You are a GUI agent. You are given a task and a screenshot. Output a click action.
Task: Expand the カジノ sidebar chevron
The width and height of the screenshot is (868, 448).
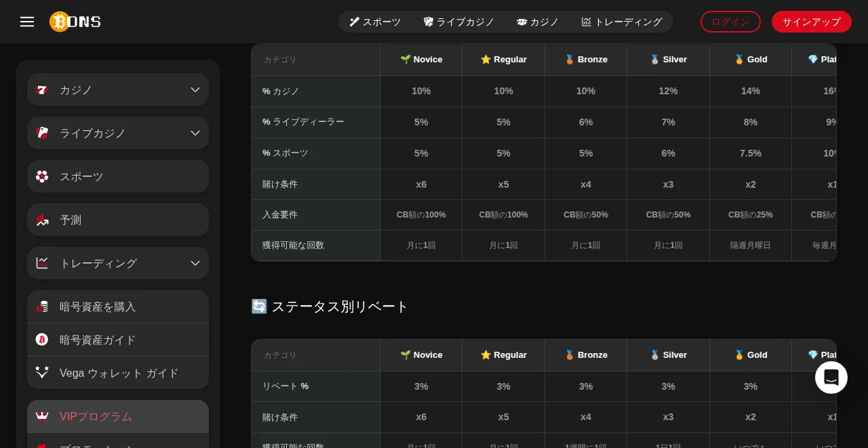195,89
